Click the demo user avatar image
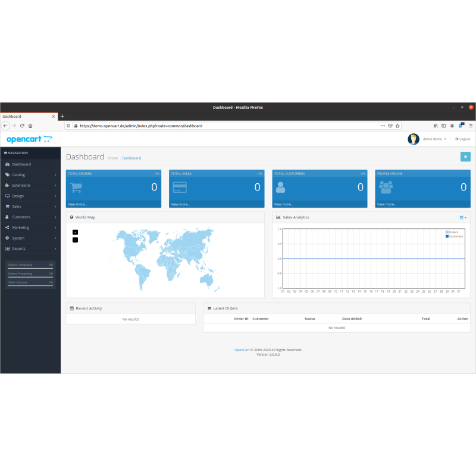The image size is (476, 476). coord(414,139)
